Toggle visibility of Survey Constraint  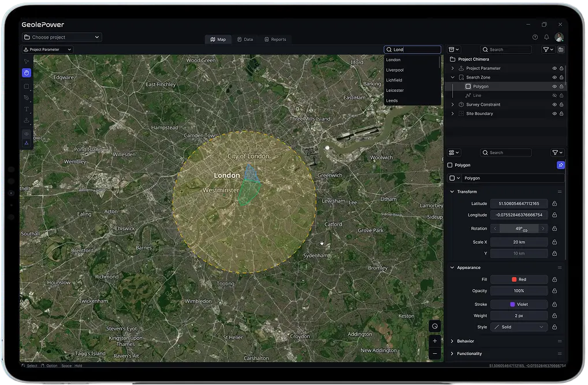pos(554,104)
